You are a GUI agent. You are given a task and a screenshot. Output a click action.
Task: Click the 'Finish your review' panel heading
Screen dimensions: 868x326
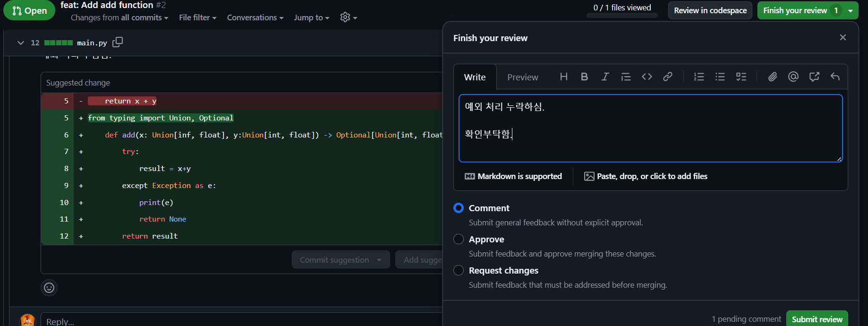click(490, 38)
